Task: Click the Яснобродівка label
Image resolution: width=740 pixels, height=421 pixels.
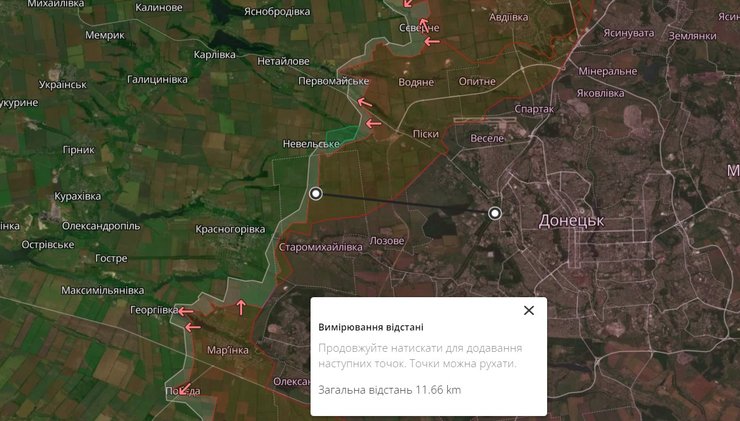Action: coord(277,11)
